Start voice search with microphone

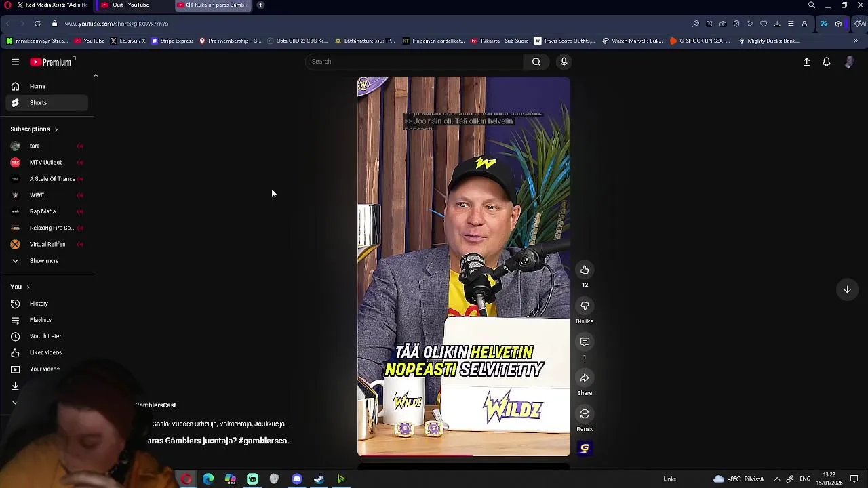coord(564,62)
